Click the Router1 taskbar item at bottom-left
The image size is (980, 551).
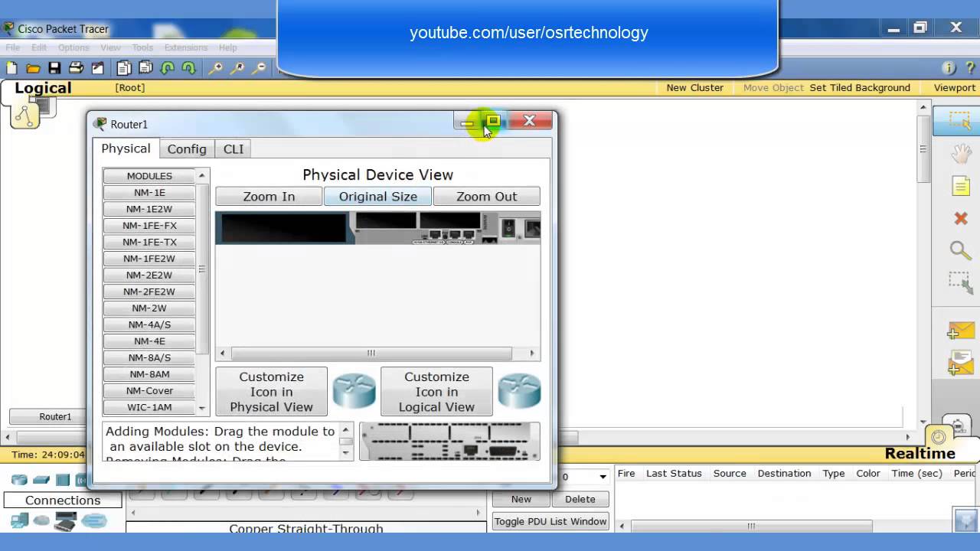tap(55, 416)
